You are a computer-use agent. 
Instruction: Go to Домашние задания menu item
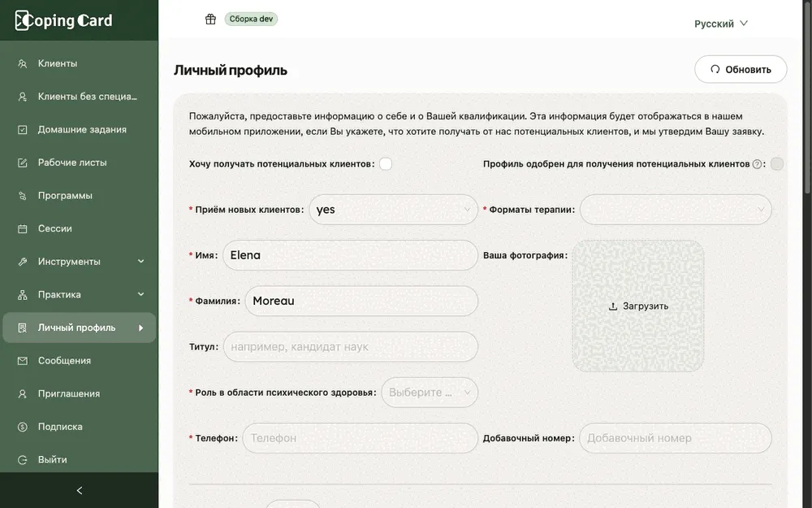(x=80, y=129)
